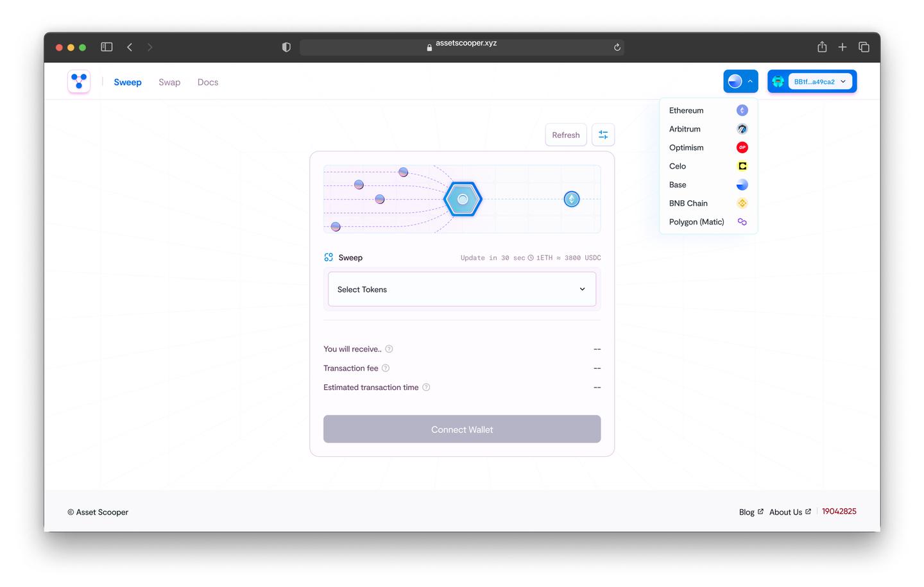Click the privacy shield icon
The height and width of the screenshot is (587, 924).
[x=286, y=47]
